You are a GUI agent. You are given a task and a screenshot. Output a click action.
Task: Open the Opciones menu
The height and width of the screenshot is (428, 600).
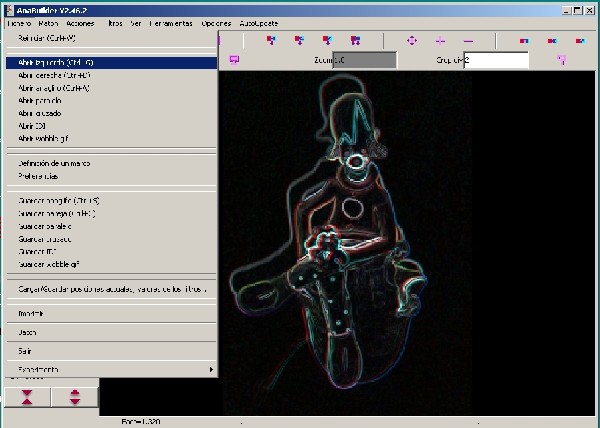click(215, 22)
